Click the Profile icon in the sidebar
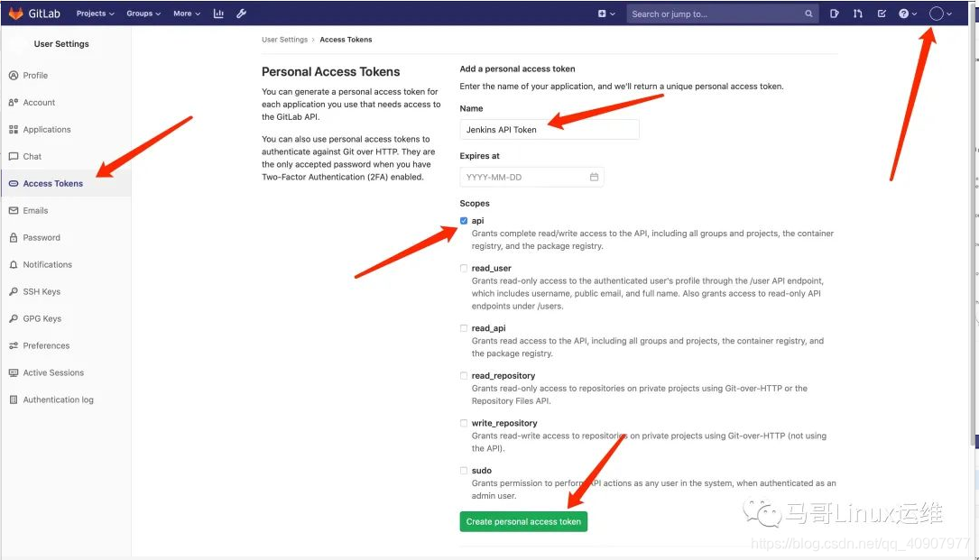This screenshot has height=560, width=979. pyautogui.click(x=14, y=75)
